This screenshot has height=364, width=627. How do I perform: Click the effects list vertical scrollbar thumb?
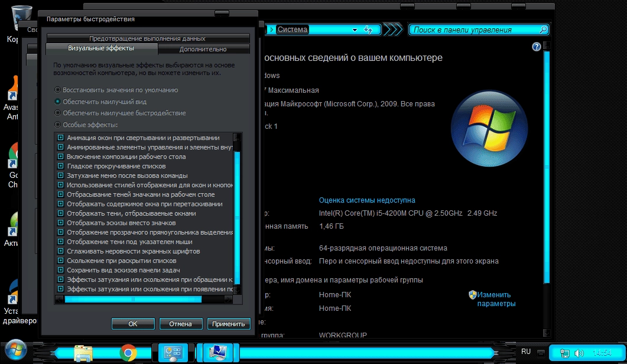pyautogui.click(x=237, y=218)
